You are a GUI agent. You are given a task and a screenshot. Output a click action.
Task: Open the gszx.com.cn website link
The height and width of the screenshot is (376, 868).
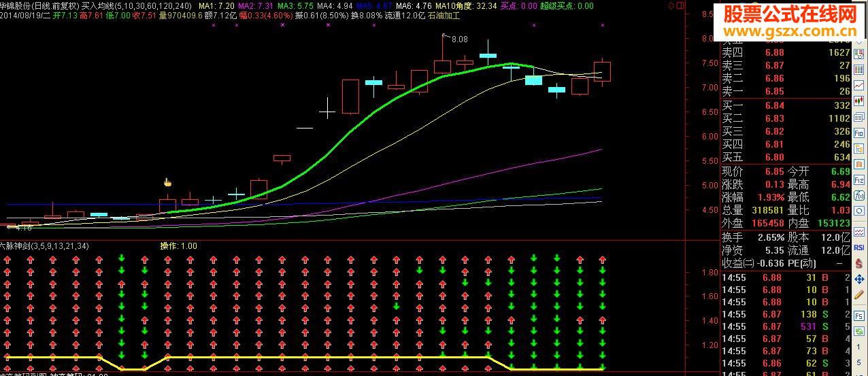[789, 32]
